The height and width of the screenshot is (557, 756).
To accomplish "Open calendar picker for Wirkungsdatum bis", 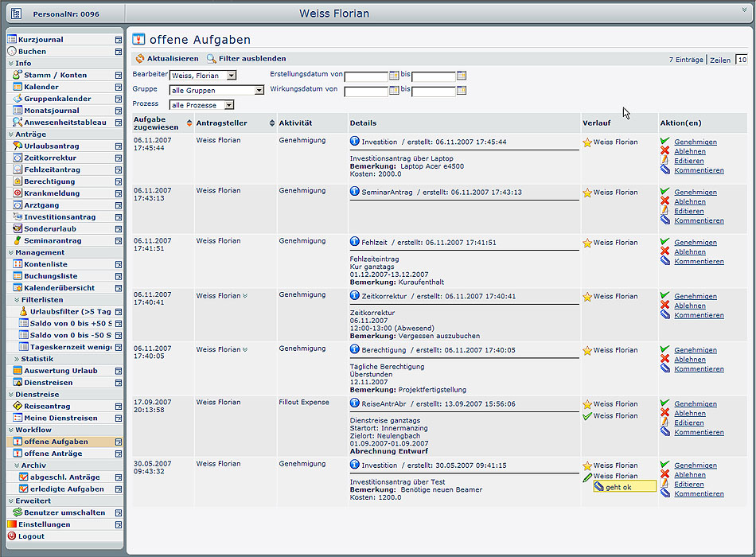I will [x=462, y=90].
